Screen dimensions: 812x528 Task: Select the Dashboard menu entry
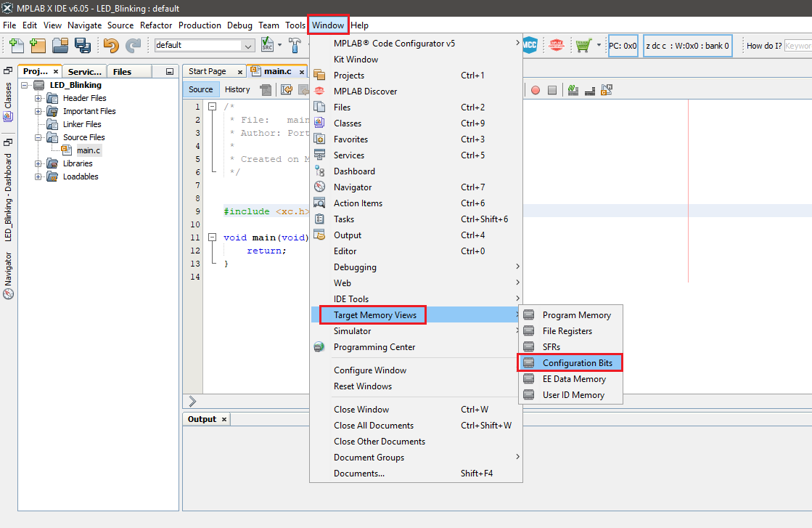[x=417, y=171]
